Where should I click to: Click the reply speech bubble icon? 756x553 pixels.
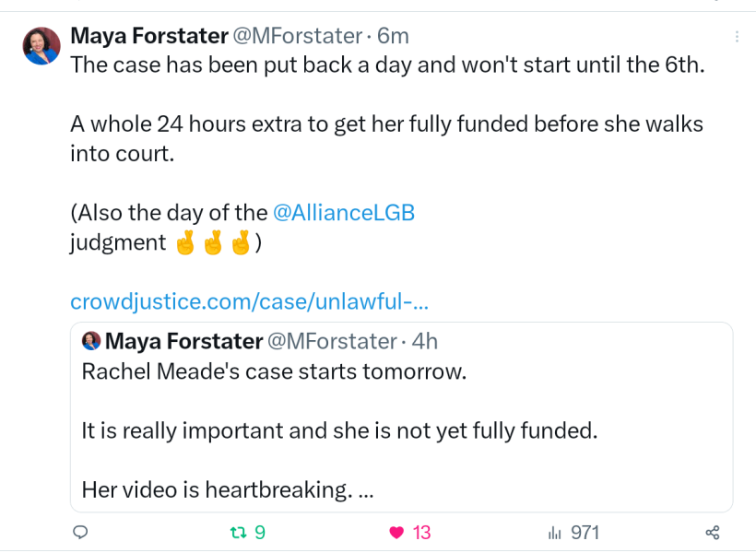click(80, 533)
